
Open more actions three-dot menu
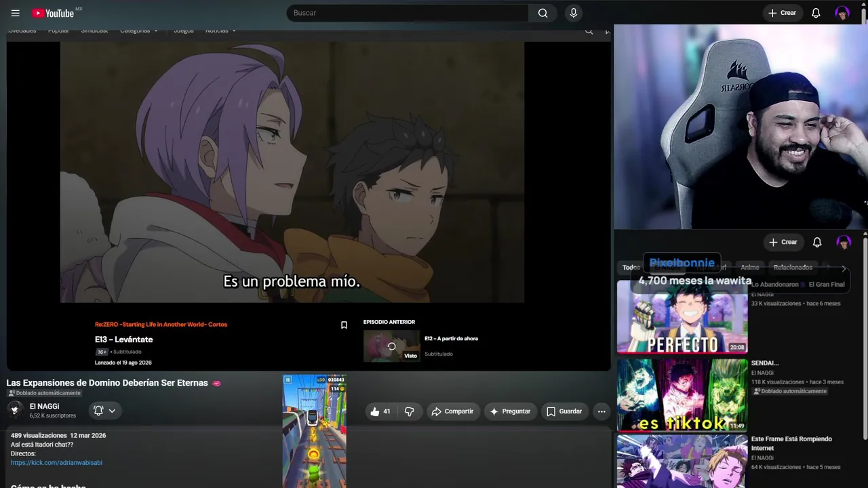click(x=601, y=411)
